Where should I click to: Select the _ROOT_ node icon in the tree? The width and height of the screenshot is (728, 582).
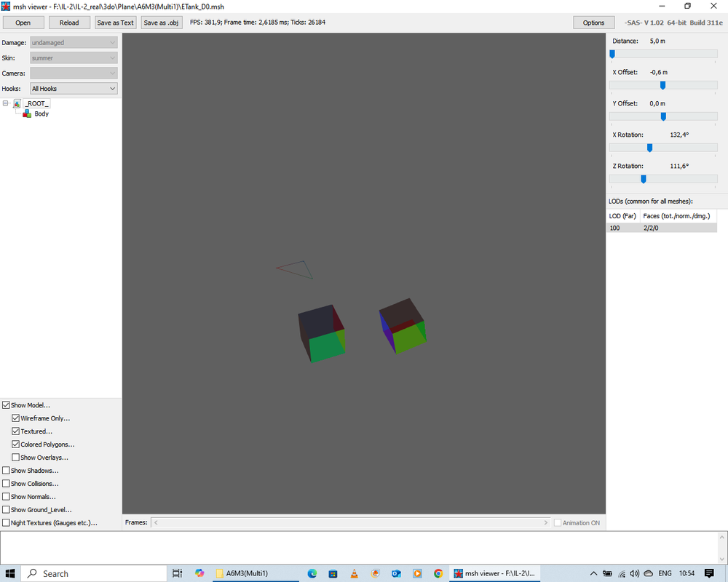17,103
